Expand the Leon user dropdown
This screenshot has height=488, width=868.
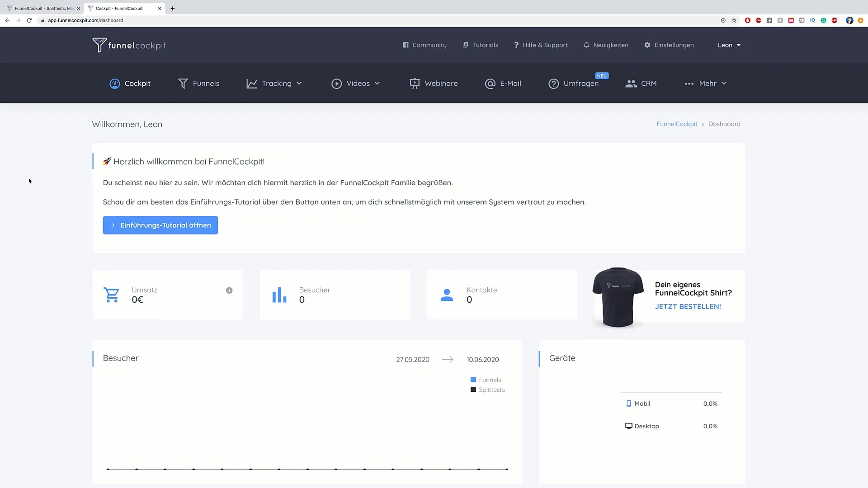[x=729, y=45]
